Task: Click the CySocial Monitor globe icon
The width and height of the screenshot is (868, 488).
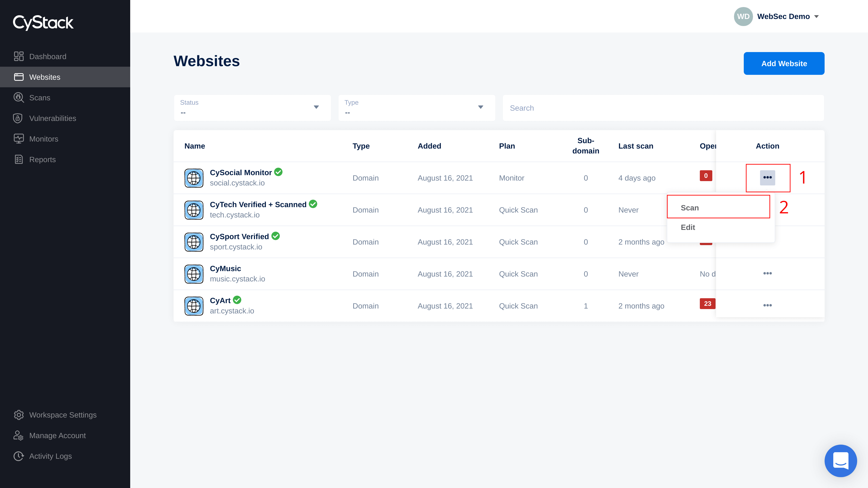Action: (x=194, y=178)
